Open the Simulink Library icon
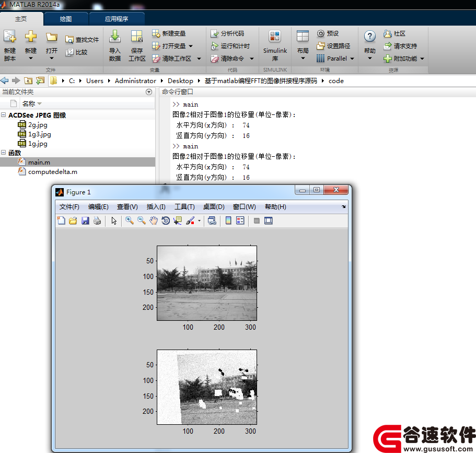The height and width of the screenshot is (453, 476). pyautogui.click(x=275, y=37)
